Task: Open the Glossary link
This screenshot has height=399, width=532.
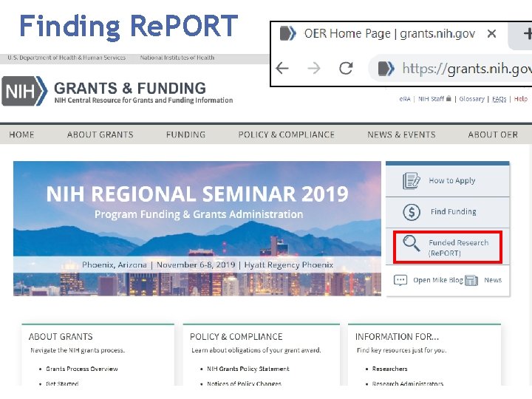Action: 471,99
